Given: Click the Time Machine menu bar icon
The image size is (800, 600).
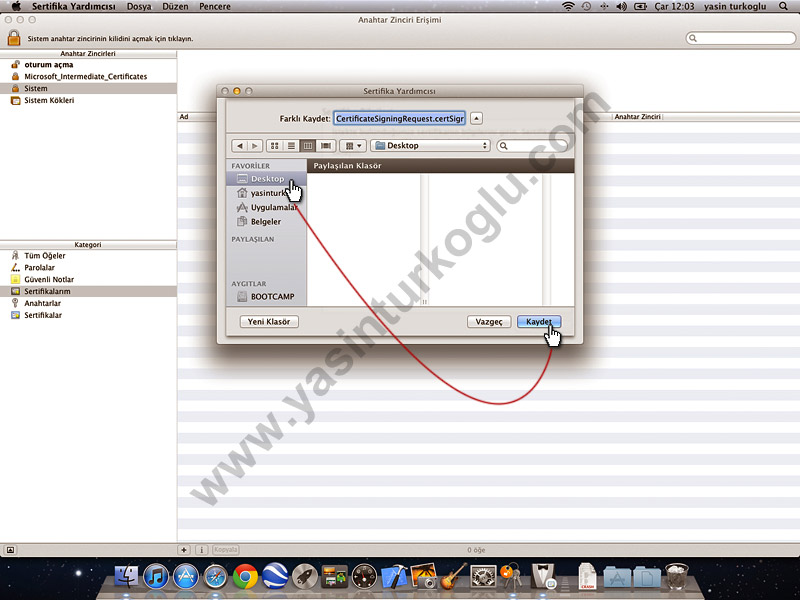Looking at the screenshot, I should 586,6.
